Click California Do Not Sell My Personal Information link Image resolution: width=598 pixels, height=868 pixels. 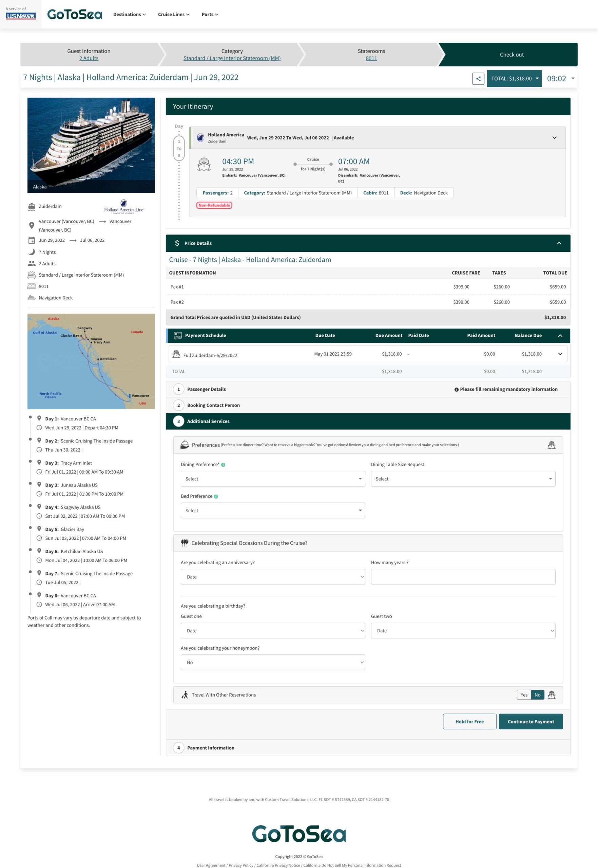click(x=352, y=865)
